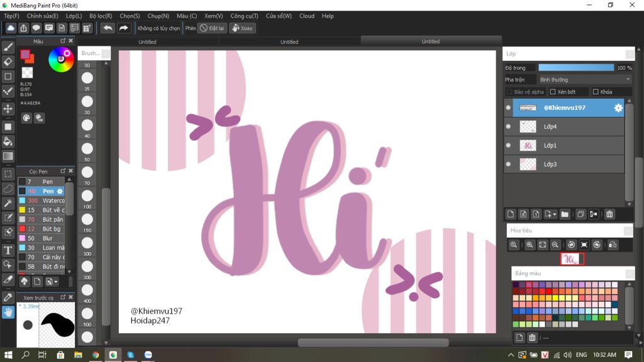Pick the Magic Wand selection tool

(x=8, y=203)
